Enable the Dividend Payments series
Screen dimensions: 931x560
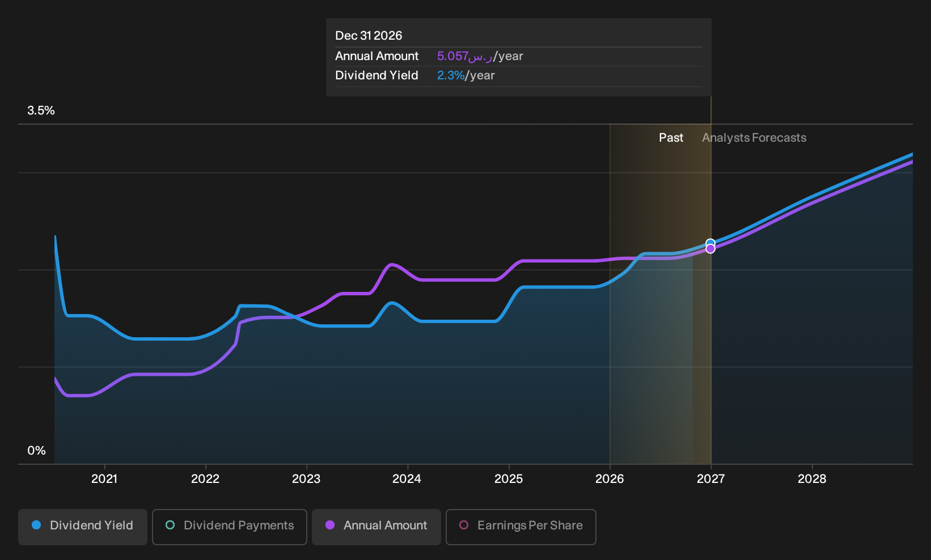pos(230,527)
